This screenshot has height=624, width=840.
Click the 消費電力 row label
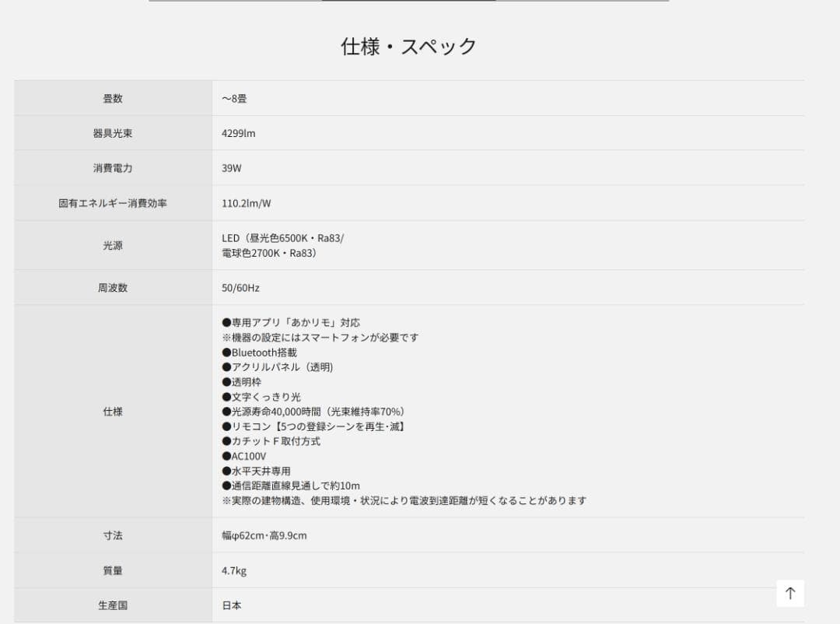[x=111, y=167]
